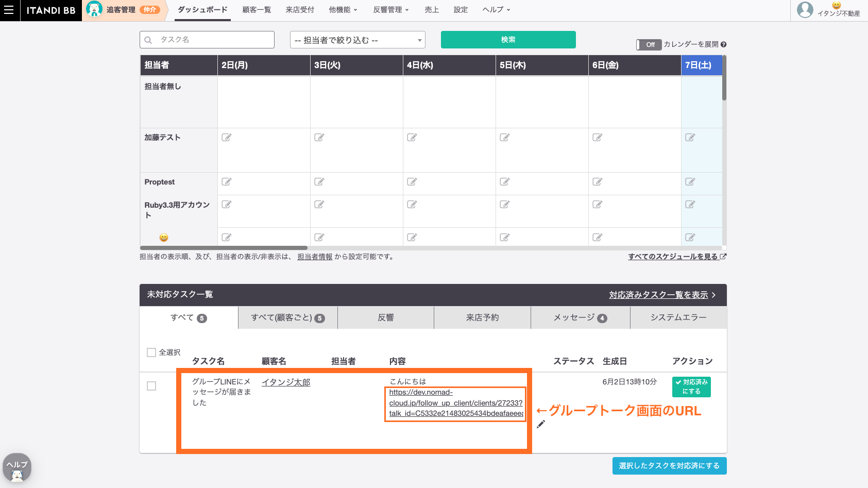Add task for Ruby3.3用アカウント on 6日(金)

pos(598,205)
